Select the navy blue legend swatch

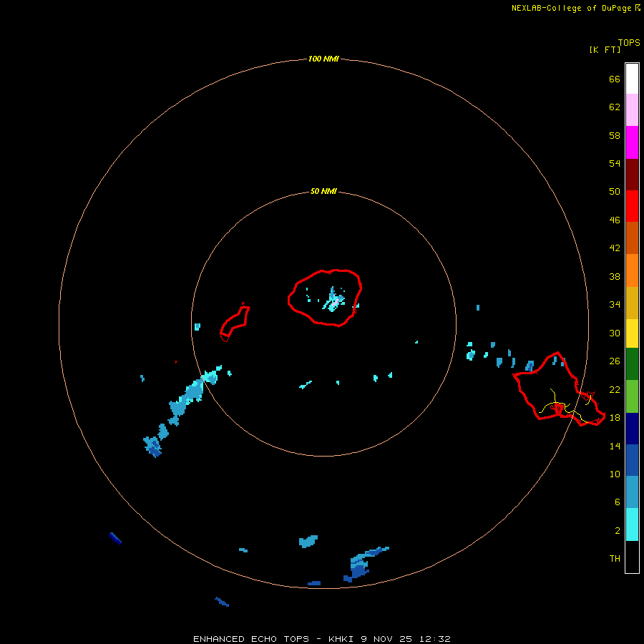pos(632,429)
